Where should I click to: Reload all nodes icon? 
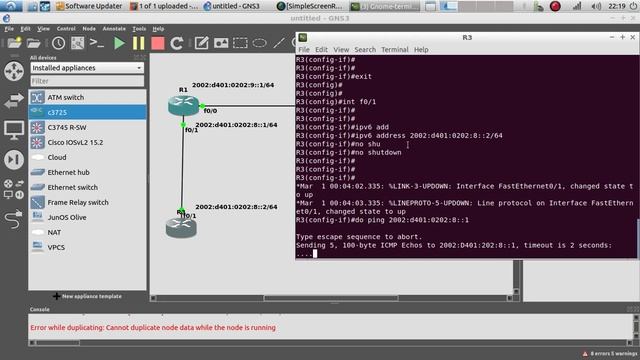[177, 43]
